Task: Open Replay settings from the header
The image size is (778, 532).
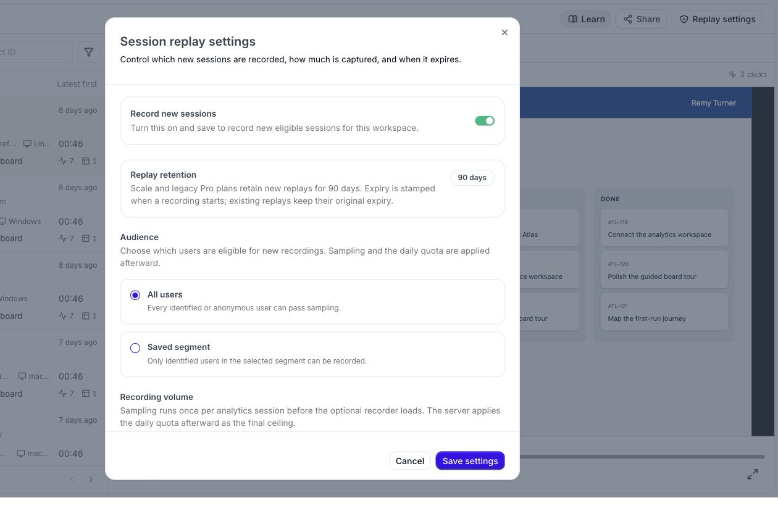Action: click(x=717, y=19)
